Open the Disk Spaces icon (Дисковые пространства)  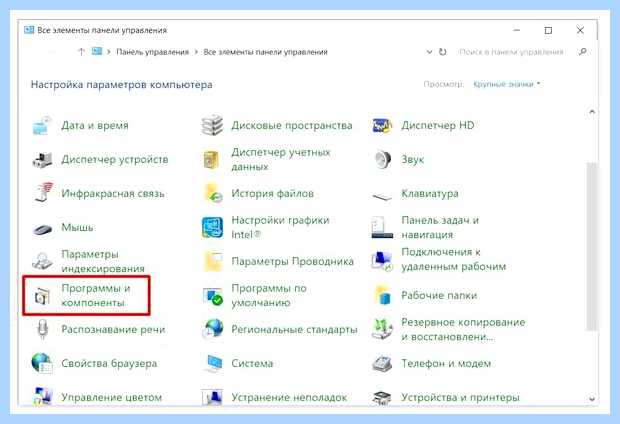[212, 125]
